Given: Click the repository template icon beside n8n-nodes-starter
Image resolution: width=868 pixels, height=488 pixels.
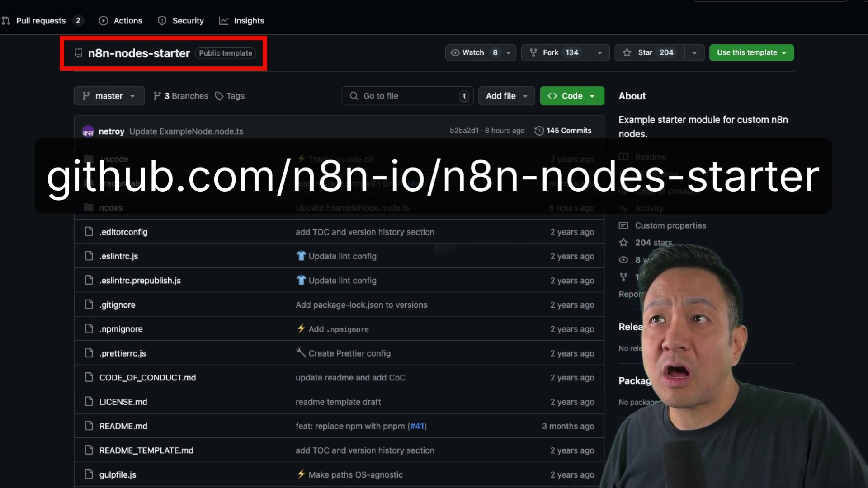Looking at the screenshot, I should pos(78,53).
